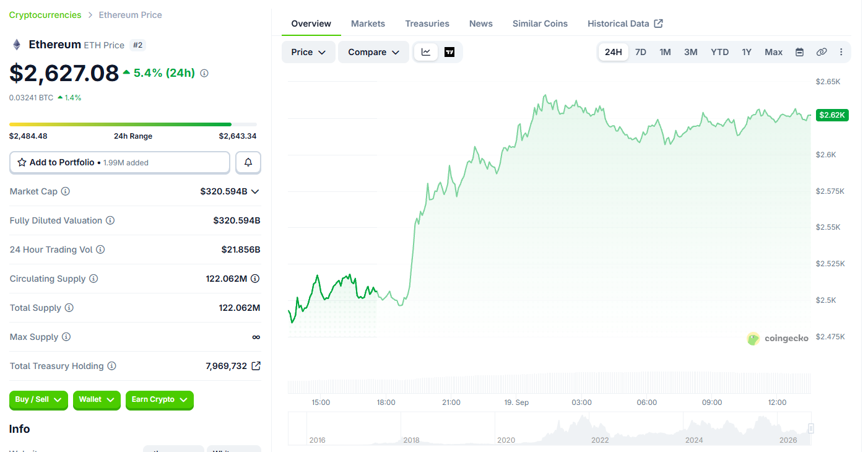
Task: Open the Treasuries tab
Action: coord(427,24)
